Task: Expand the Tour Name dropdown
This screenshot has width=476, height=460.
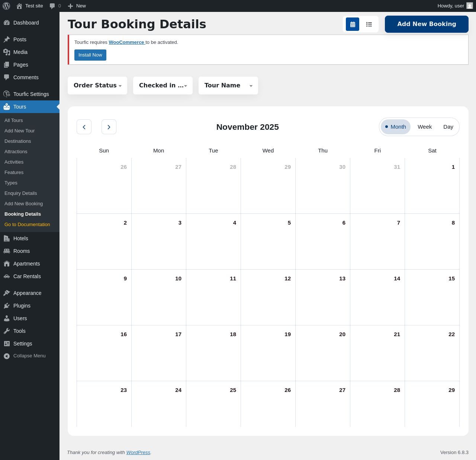Action: click(228, 86)
